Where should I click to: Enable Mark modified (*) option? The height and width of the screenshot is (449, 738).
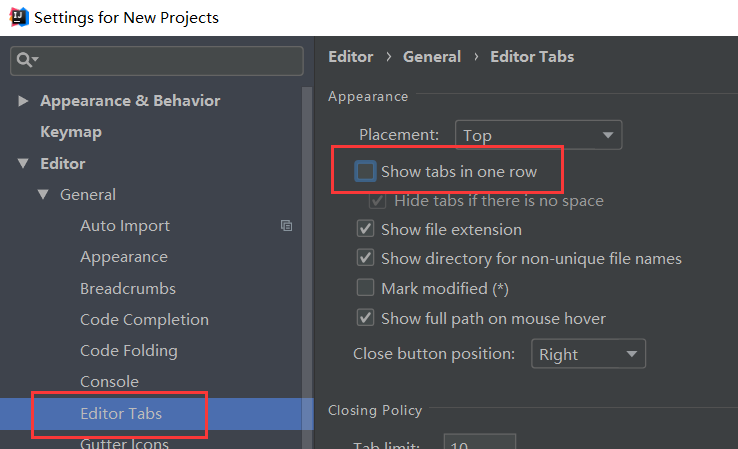[366, 288]
